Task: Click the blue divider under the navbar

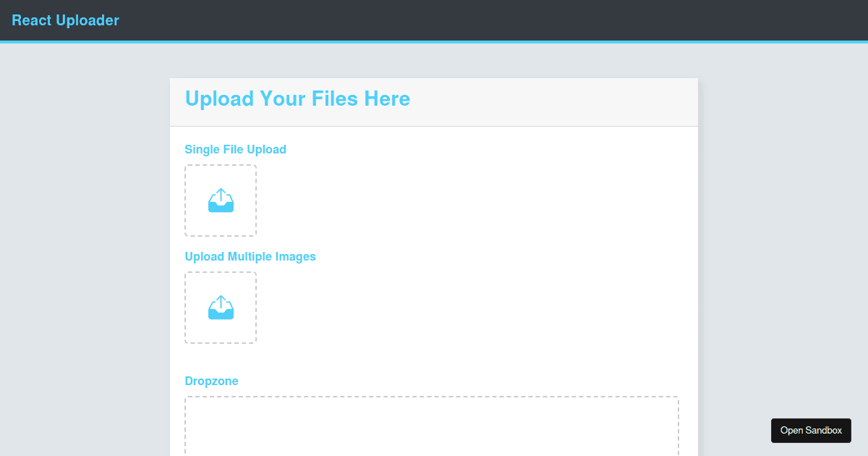Action: (434, 43)
